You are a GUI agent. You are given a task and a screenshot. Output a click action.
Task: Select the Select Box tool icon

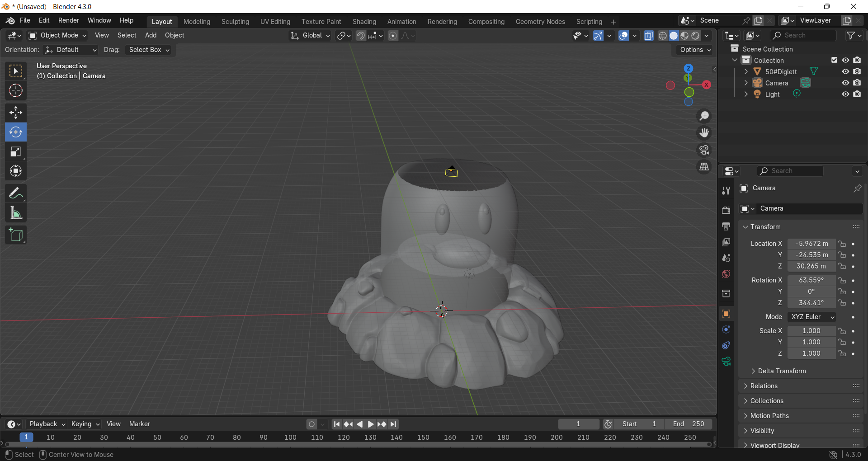click(16, 71)
